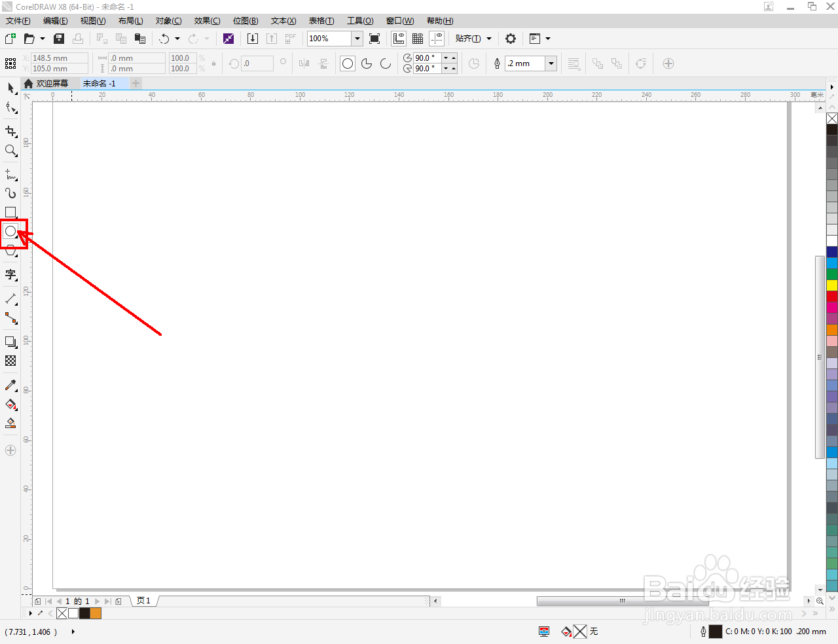The width and height of the screenshot is (838, 644).
Task: Select the Rectangle tool
Action: 10,212
